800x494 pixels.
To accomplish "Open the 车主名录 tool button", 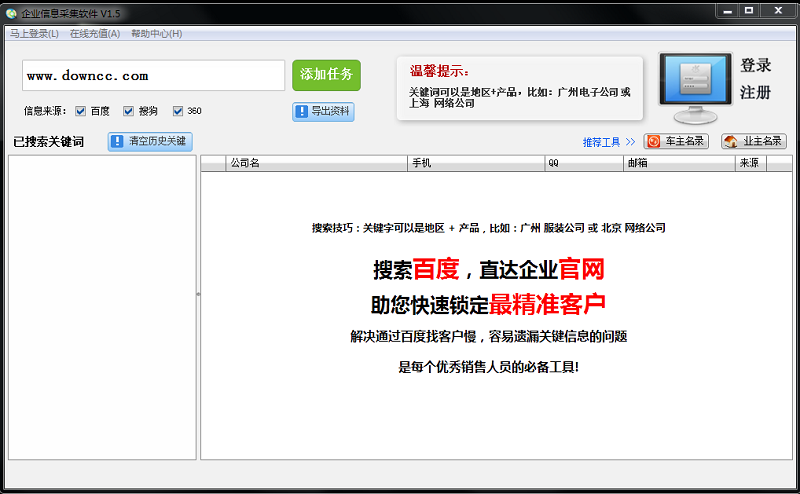I will (676, 141).
